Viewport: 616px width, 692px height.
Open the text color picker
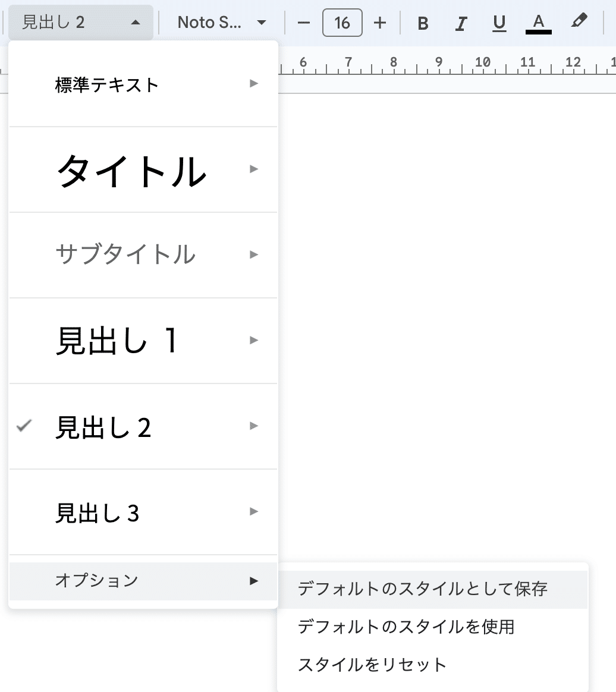tap(538, 23)
